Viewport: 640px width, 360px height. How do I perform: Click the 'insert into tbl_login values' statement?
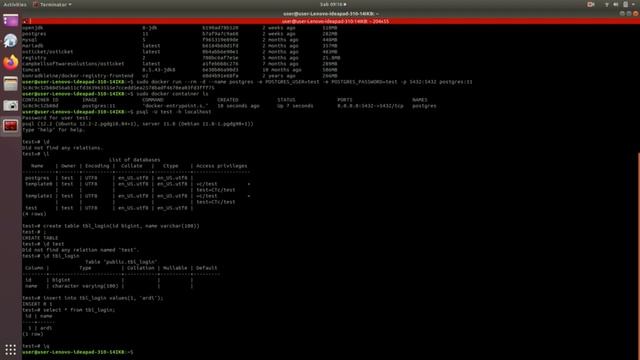point(103,298)
